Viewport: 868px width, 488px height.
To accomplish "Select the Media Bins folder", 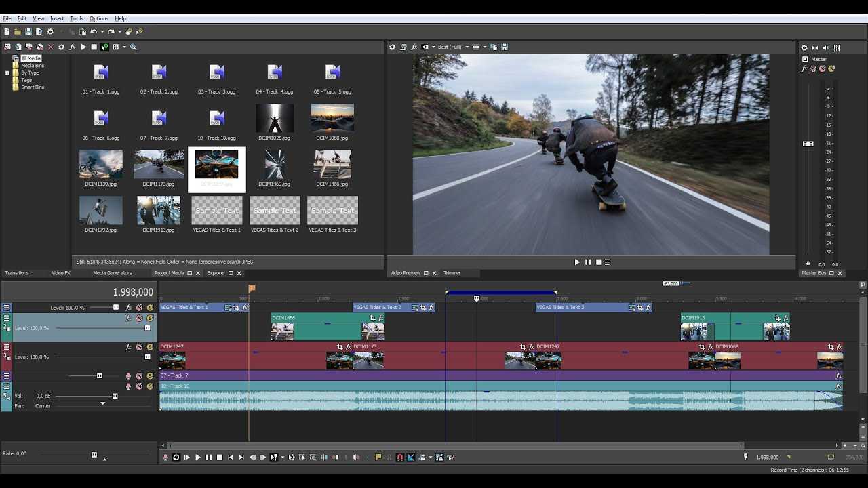I will pyautogui.click(x=33, y=66).
